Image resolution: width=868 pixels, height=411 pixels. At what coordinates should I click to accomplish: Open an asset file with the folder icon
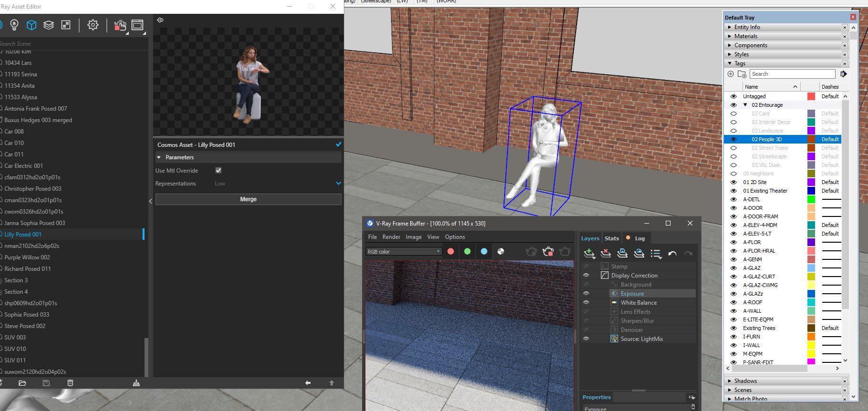coord(22,383)
